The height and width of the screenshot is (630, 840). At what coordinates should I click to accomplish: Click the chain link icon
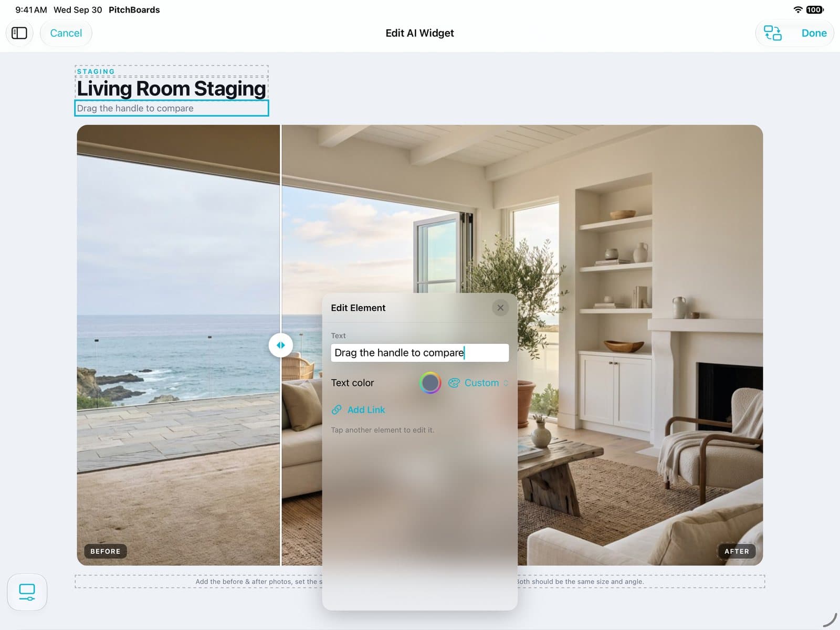click(337, 409)
